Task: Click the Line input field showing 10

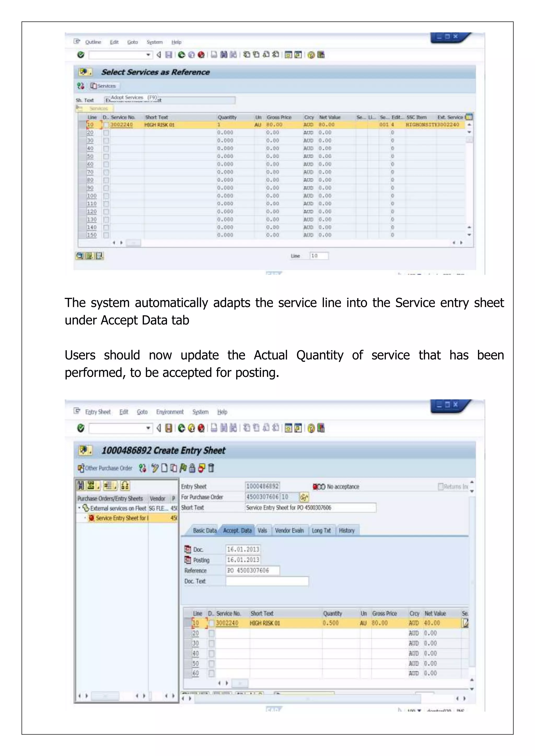Action: click(319, 256)
